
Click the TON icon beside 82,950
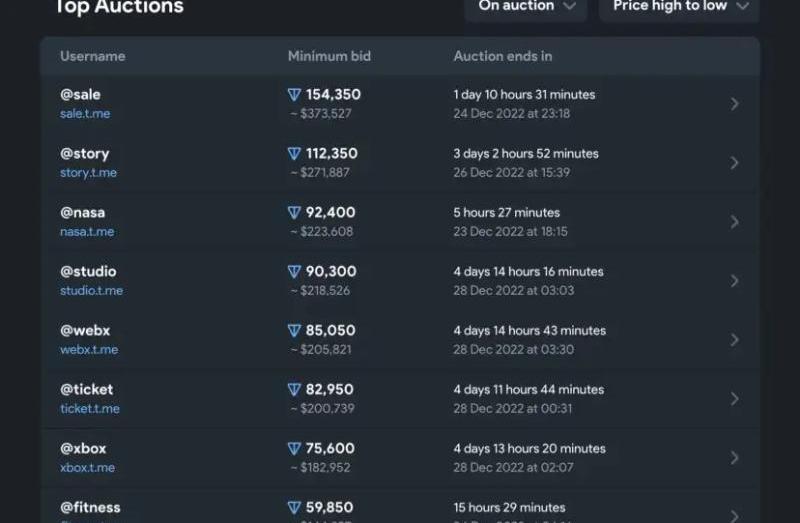[294, 389]
